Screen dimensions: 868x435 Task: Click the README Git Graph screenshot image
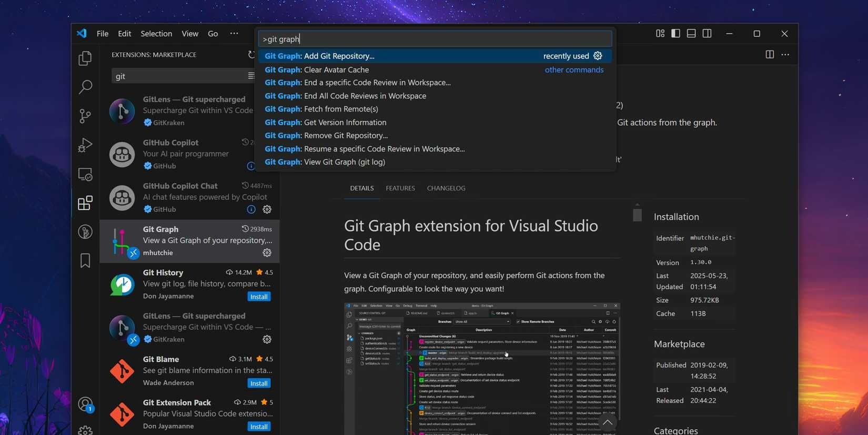coord(482,369)
